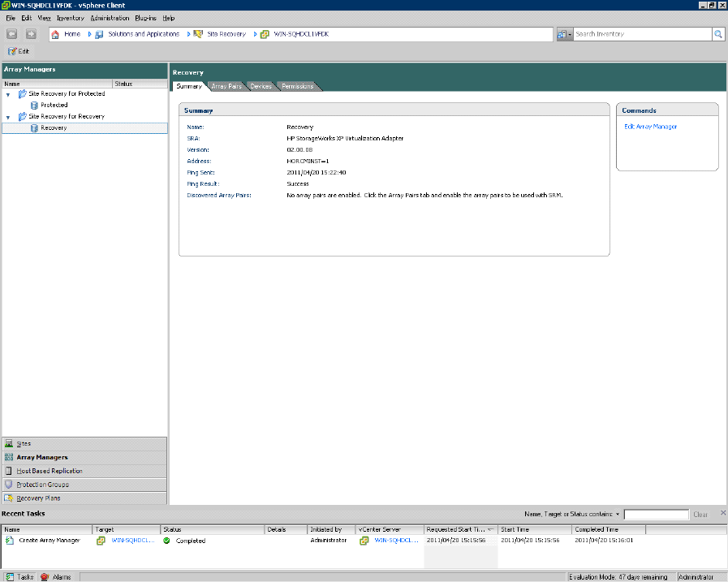Click the back navigation arrow icon
The height and width of the screenshot is (582, 728).
coord(12,34)
